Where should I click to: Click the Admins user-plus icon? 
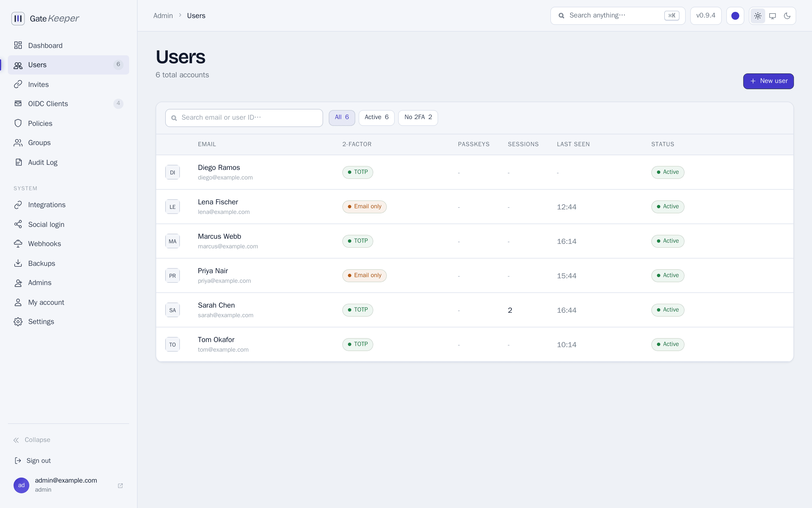tap(18, 283)
